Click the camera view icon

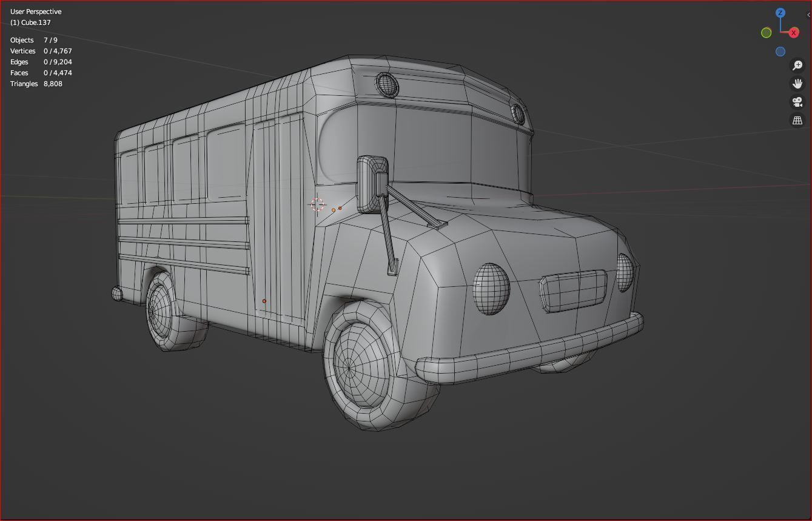point(797,102)
